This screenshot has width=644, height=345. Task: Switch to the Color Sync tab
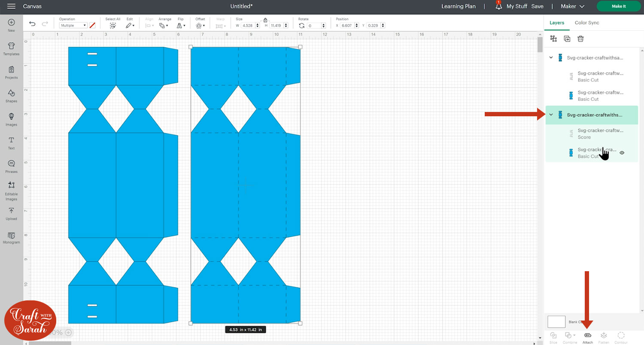[586, 23]
